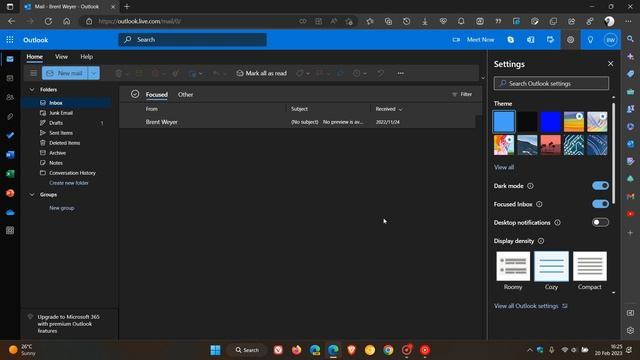Collapse the Folders section
This screenshot has height=360, width=640.
pos(32,89)
